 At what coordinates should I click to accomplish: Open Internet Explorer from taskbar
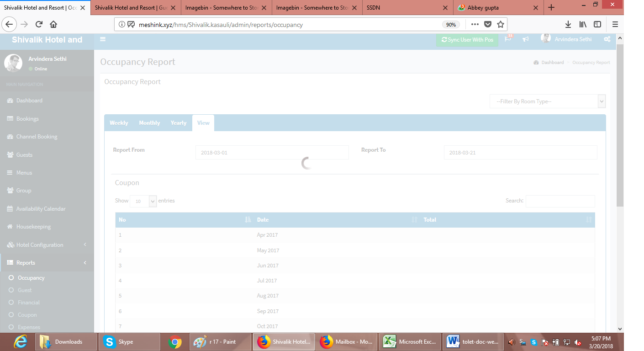pos(21,341)
